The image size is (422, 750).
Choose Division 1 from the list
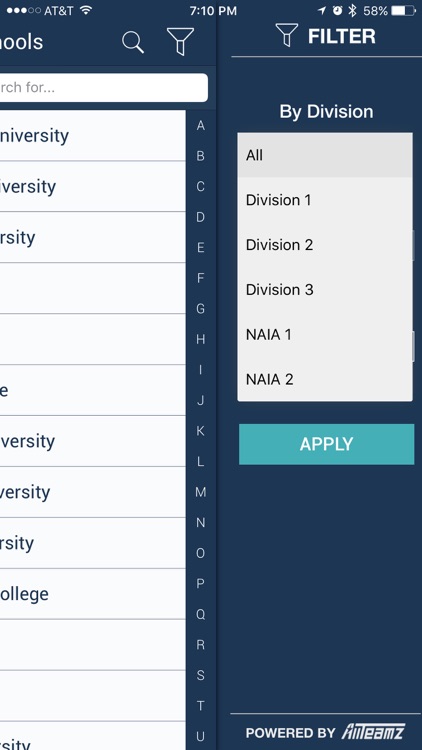325,200
